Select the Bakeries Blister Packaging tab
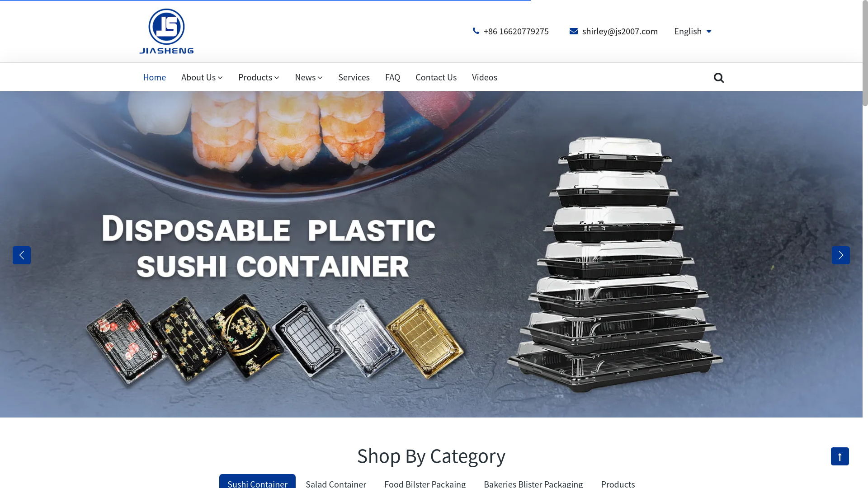The height and width of the screenshot is (488, 868). point(533,483)
